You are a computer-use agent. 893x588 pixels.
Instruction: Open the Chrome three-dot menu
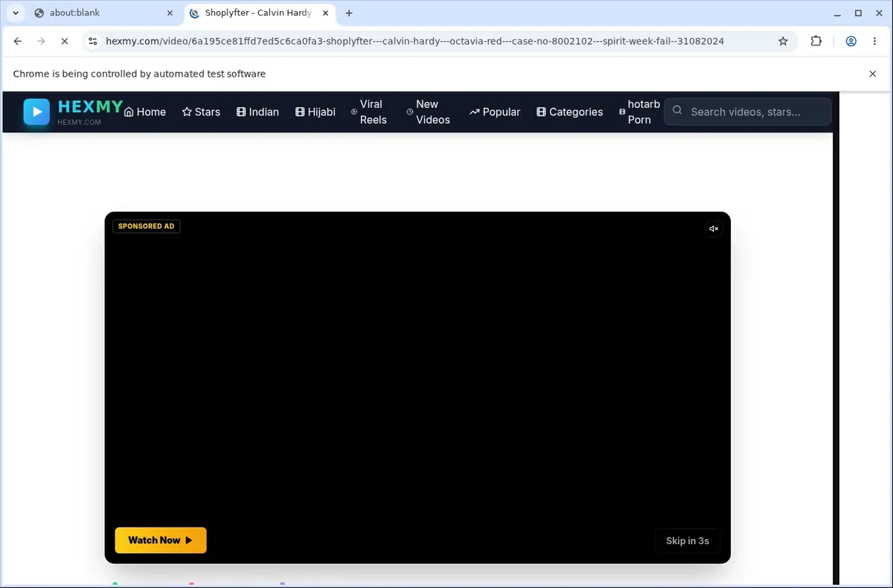pyautogui.click(x=875, y=42)
